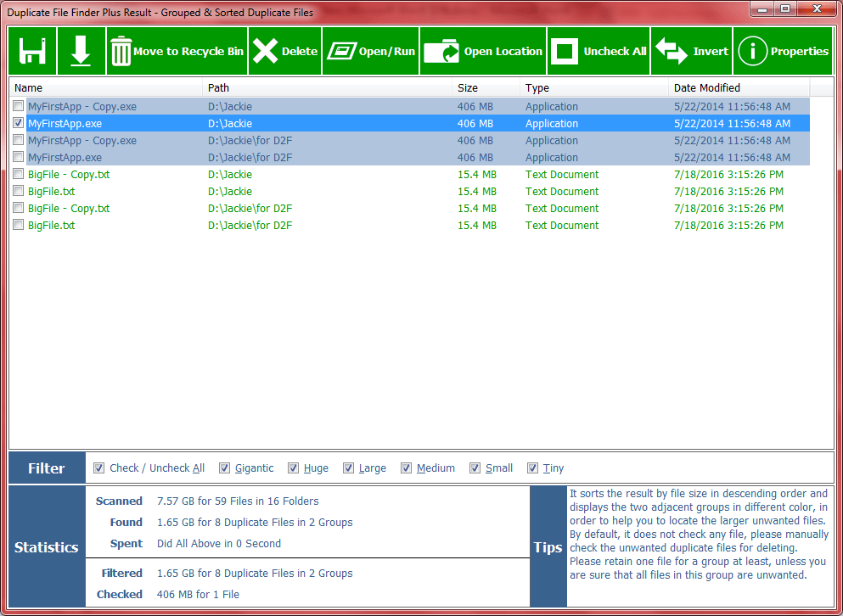Click the Open/Run toolbar button
This screenshot has height=616, width=843.
(370, 51)
